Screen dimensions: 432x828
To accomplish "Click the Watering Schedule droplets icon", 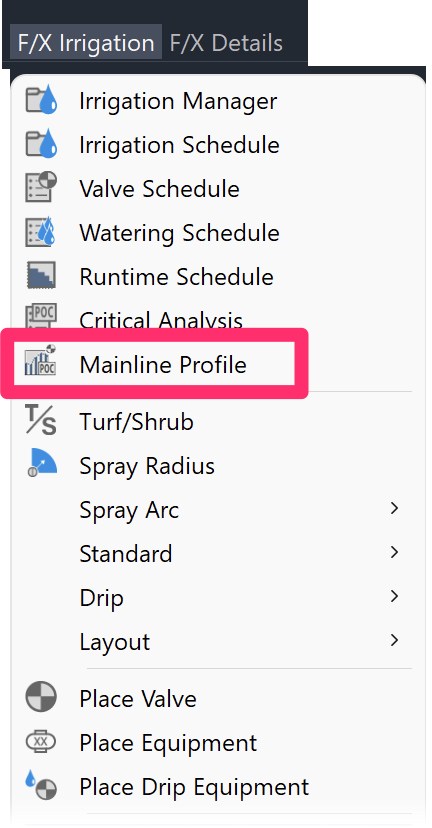I will (x=41, y=232).
